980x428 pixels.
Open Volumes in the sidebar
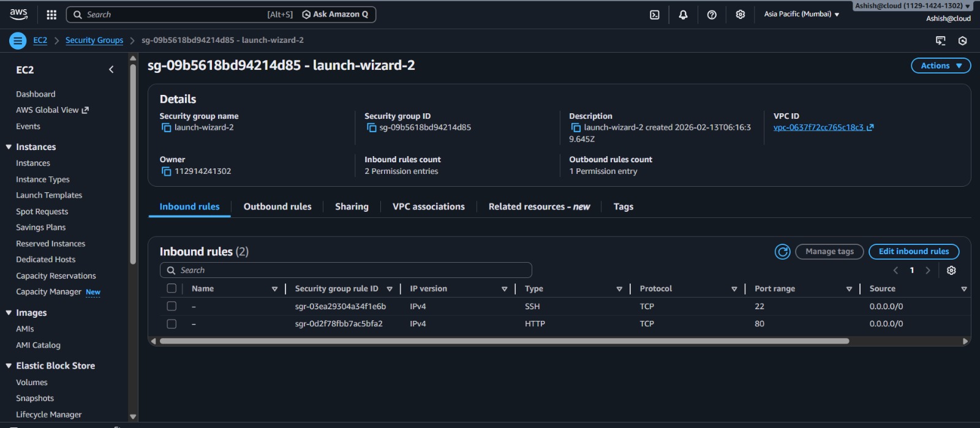click(x=32, y=383)
